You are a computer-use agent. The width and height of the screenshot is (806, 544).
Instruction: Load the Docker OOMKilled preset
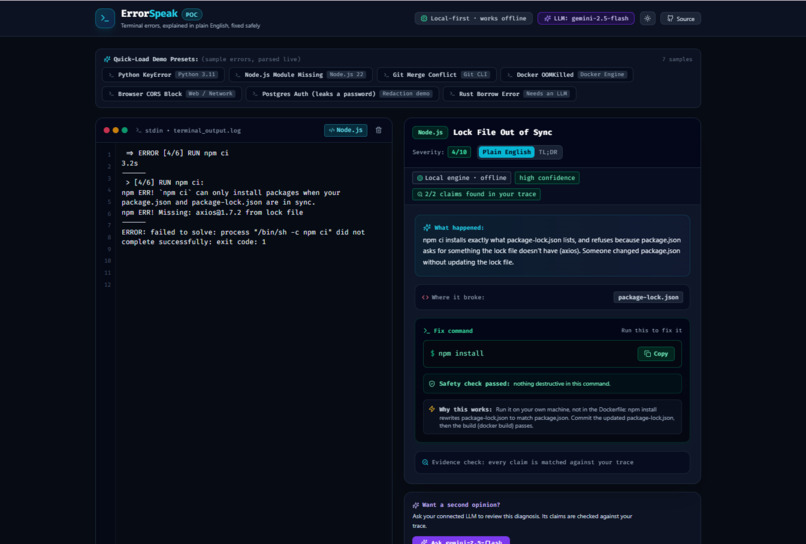pos(566,75)
